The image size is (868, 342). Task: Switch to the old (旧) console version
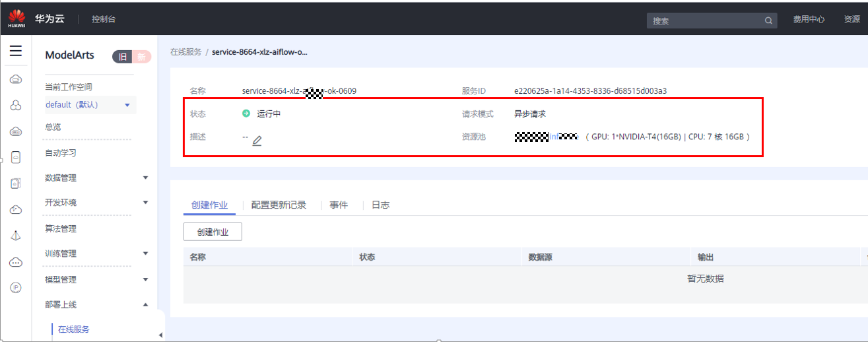123,57
